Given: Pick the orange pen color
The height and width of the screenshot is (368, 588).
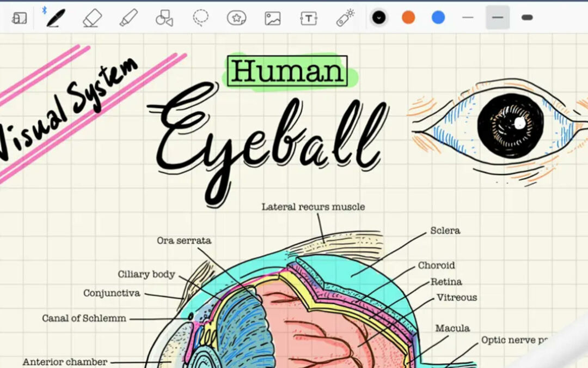Looking at the screenshot, I should 408,17.
